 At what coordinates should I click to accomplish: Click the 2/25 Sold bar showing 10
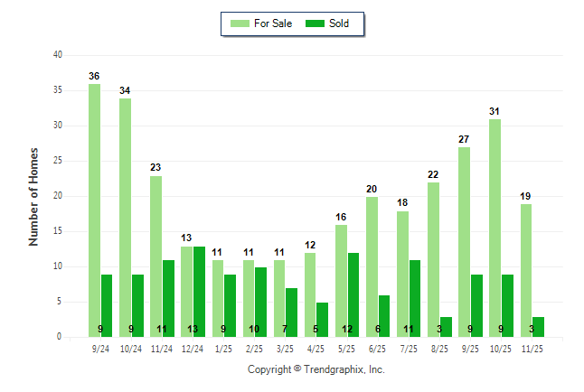[260, 303]
